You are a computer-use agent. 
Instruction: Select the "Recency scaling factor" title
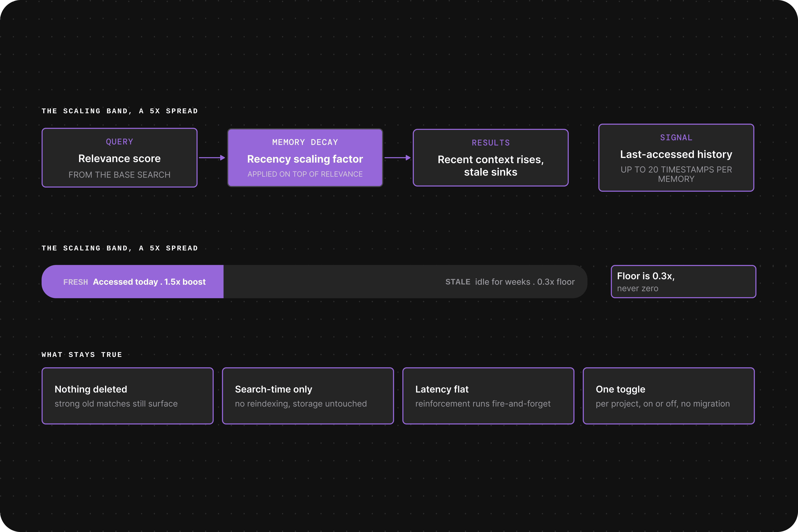pos(305,159)
